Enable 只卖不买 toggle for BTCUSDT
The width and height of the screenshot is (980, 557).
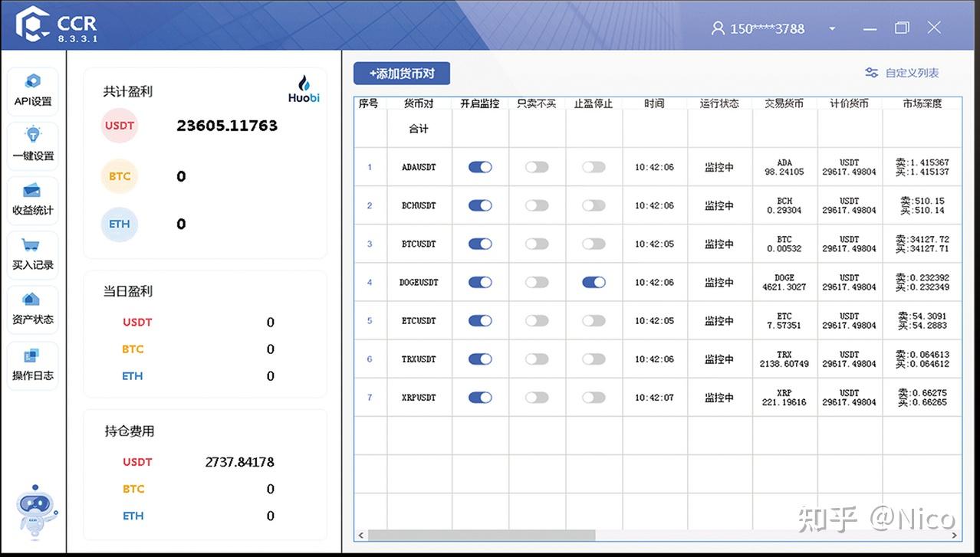tap(537, 244)
